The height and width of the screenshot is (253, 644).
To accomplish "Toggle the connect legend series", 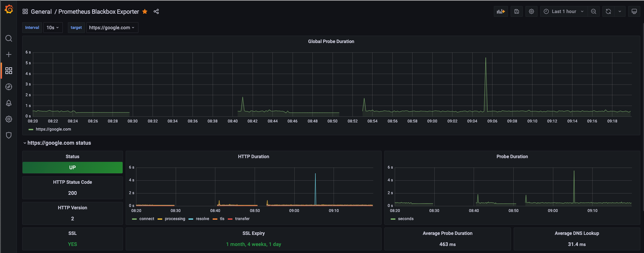I will [147, 219].
